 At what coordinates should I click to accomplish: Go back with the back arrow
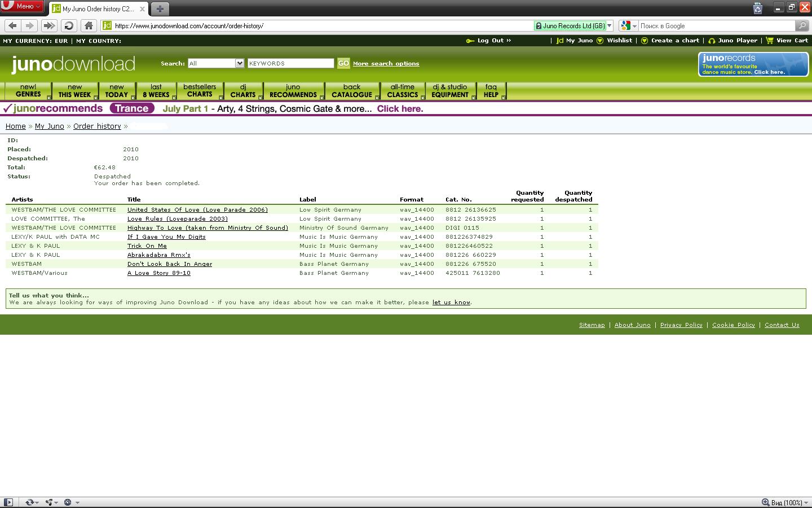tap(13, 25)
